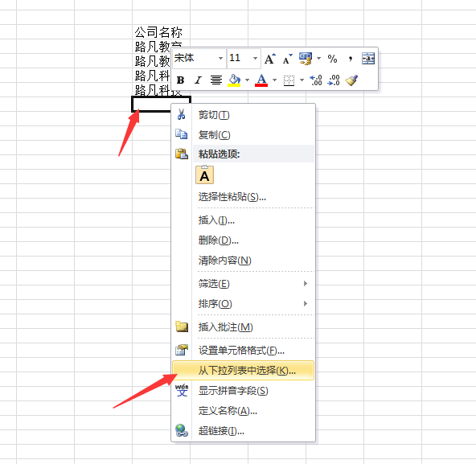This screenshot has height=464, width=476.
Task: Choose 定义名称(A)... menu entry
Action: pyautogui.click(x=243, y=411)
